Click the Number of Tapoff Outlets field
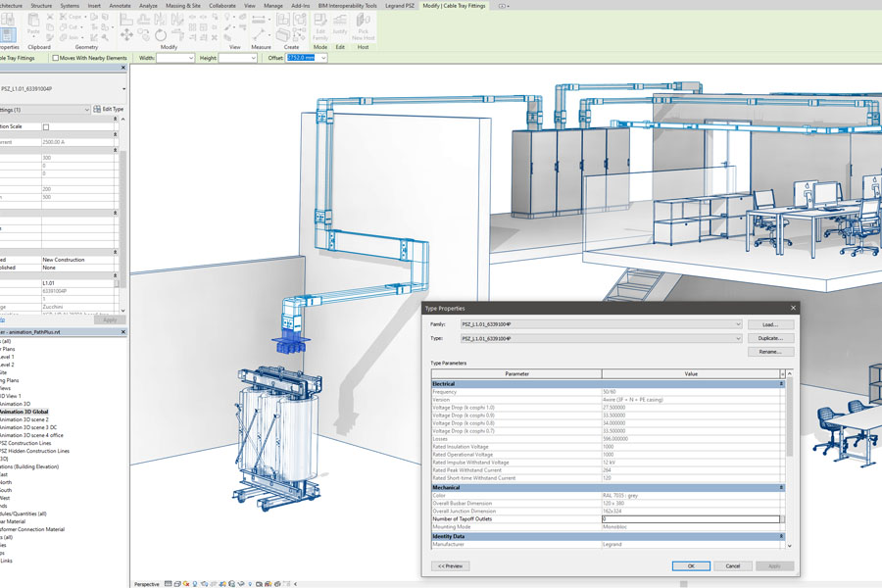Viewport: 882px width, 588px height. tap(691, 519)
